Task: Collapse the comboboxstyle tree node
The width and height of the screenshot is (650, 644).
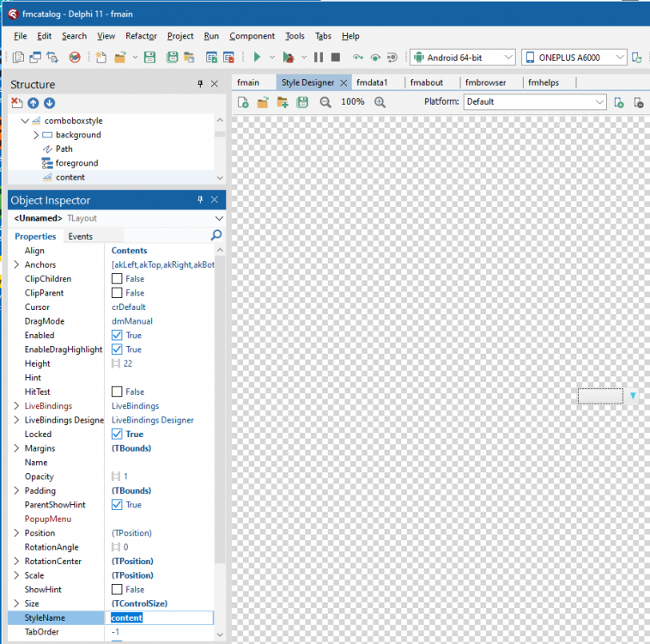Action: (25, 121)
